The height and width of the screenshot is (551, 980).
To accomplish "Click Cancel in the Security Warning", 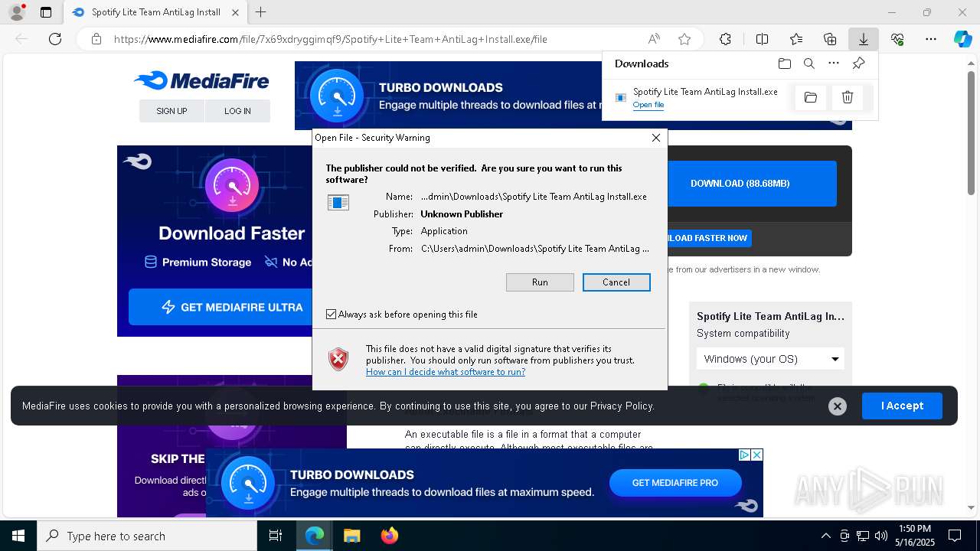I will (x=616, y=282).
